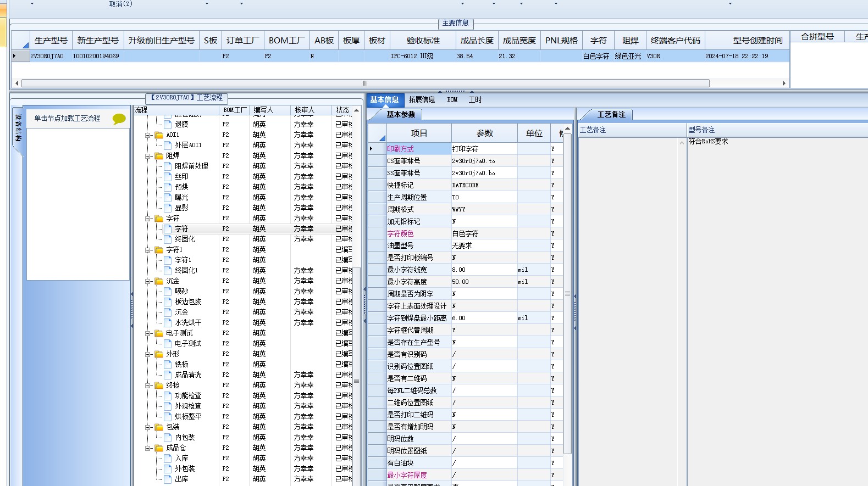868x486 pixels.
Task: Switch to the 基本信息 tab
Action: click(384, 99)
